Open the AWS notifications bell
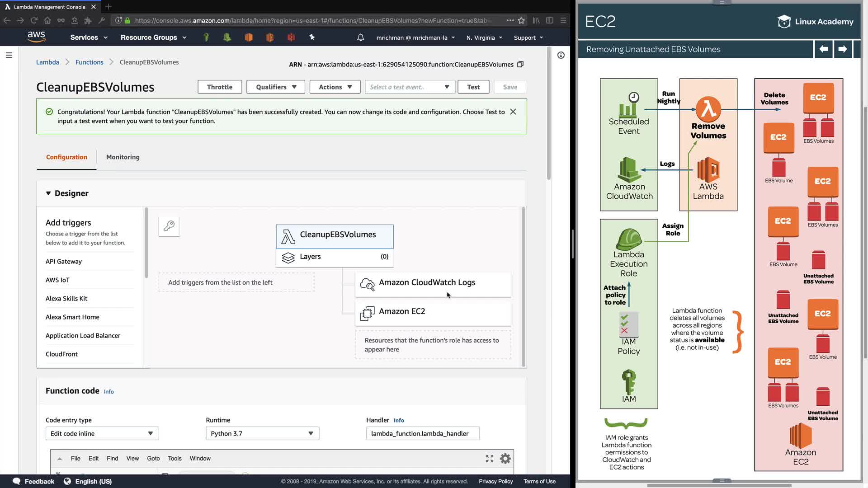The width and height of the screenshot is (868, 488). pyautogui.click(x=360, y=38)
